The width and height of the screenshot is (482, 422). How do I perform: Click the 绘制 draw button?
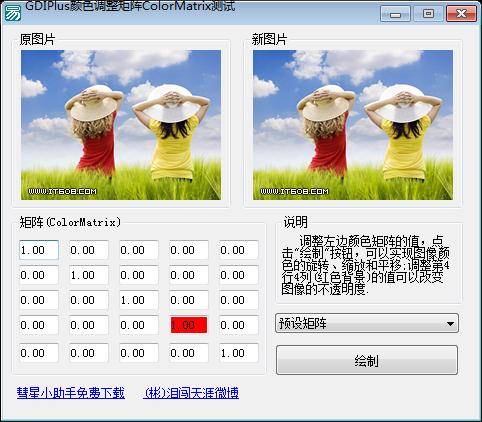(x=367, y=360)
